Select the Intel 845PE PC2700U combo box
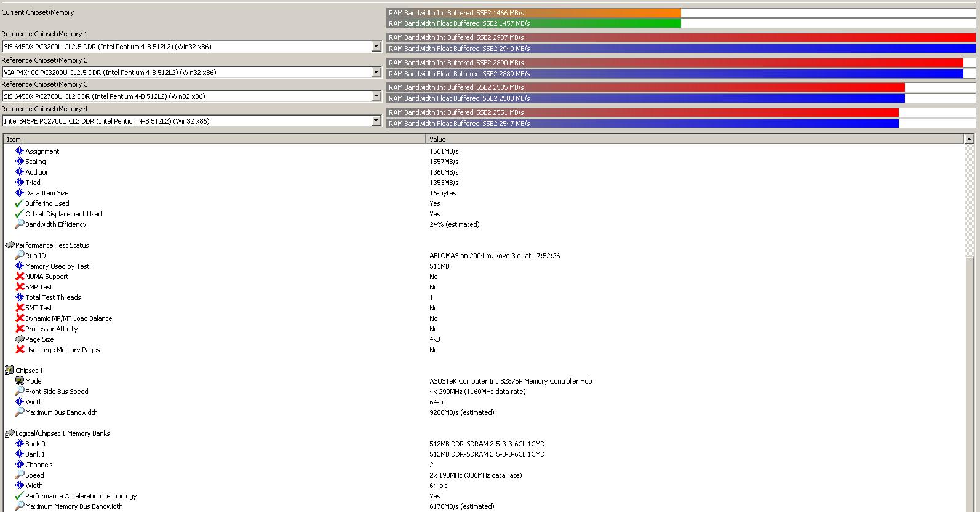The width and height of the screenshot is (980, 512). pos(192,121)
